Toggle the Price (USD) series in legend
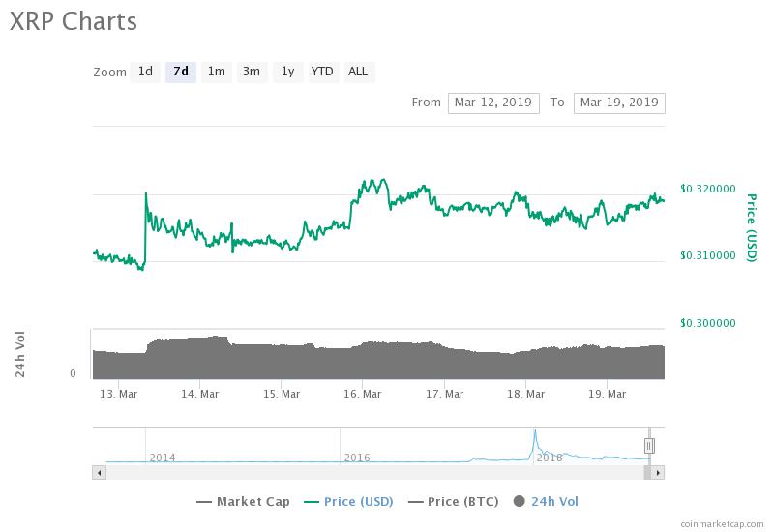Screen dimensions: 774x532 pos(348,502)
